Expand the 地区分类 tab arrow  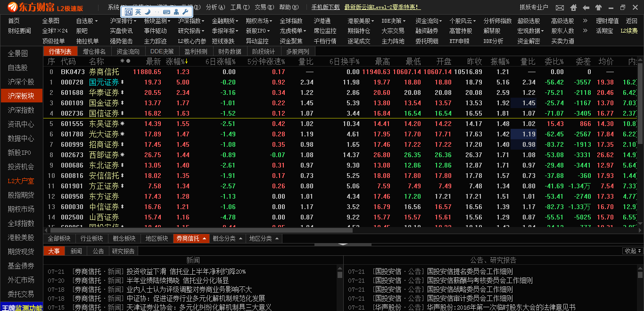[x=276, y=239]
